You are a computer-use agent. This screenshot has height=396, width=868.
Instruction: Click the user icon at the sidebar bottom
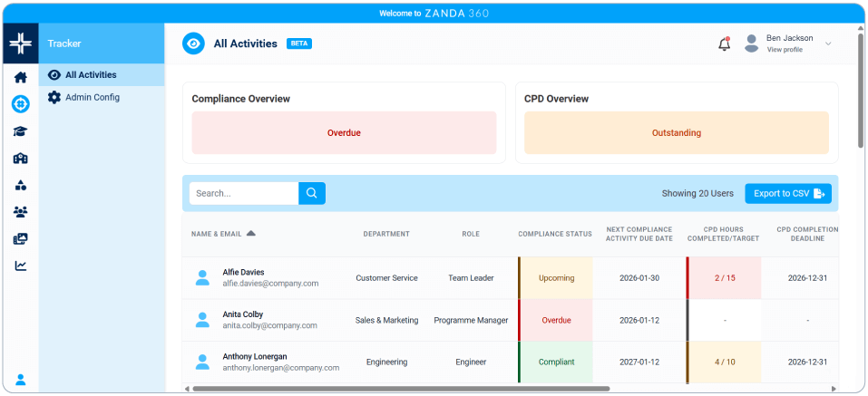point(20,380)
